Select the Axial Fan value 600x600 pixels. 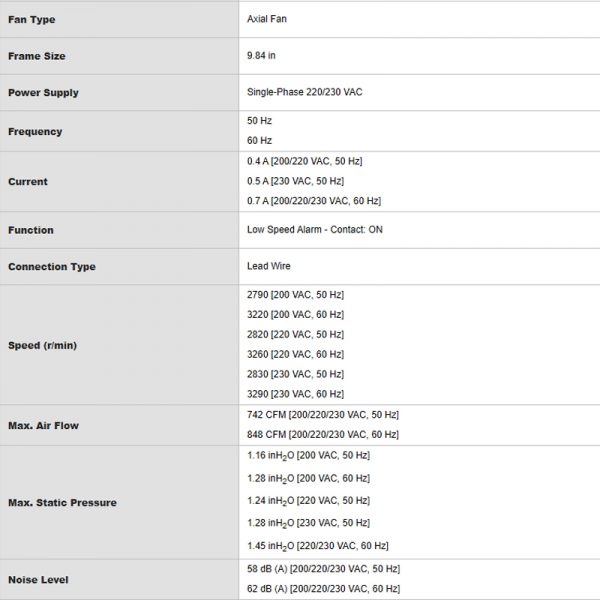[267, 19]
